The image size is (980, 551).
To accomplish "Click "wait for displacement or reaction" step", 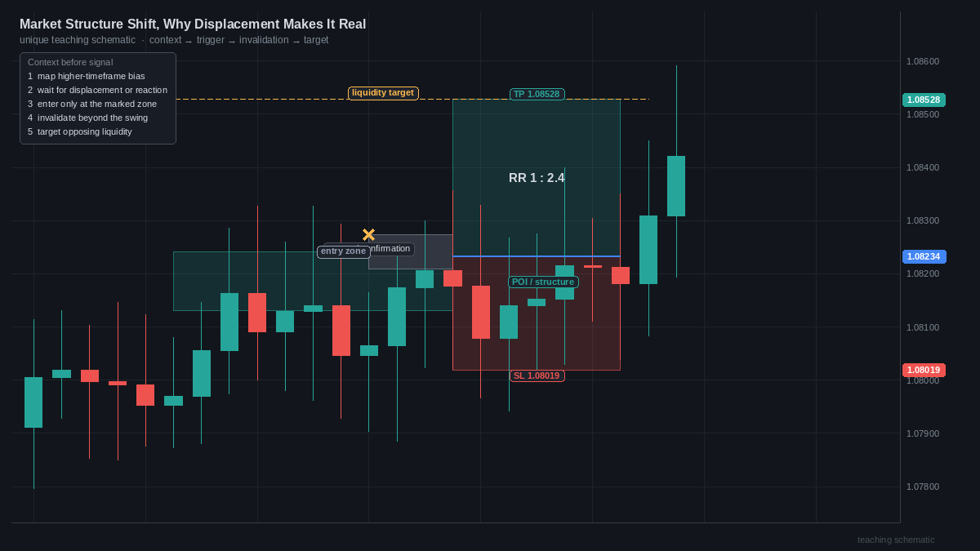I will click(97, 90).
